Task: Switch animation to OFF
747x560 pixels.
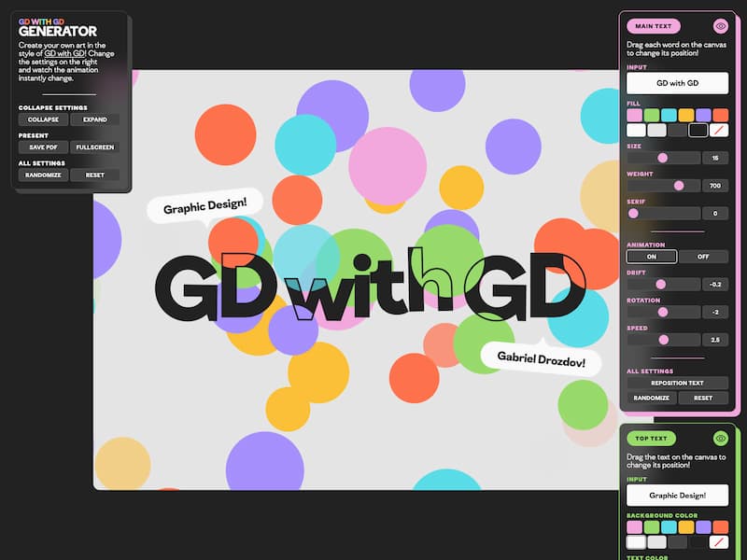Action: pyautogui.click(x=703, y=257)
